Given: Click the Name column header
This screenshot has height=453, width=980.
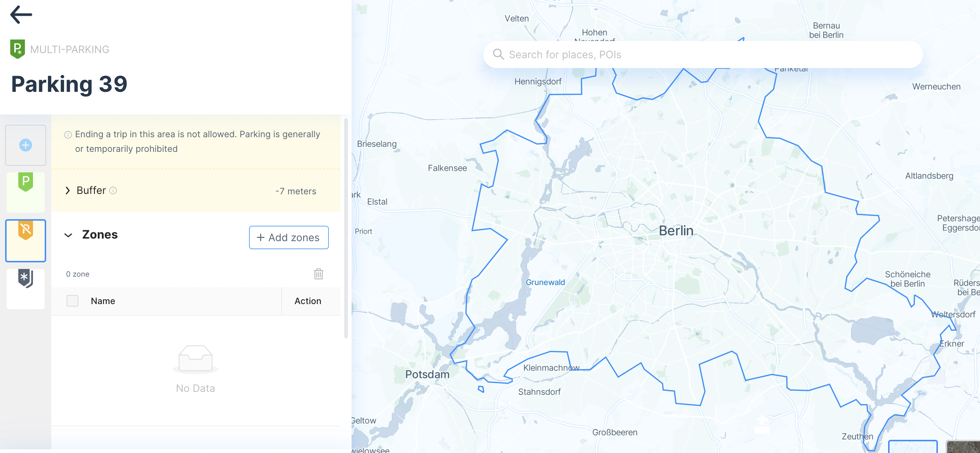Looking at the screenshot, I should coord(103,301).
